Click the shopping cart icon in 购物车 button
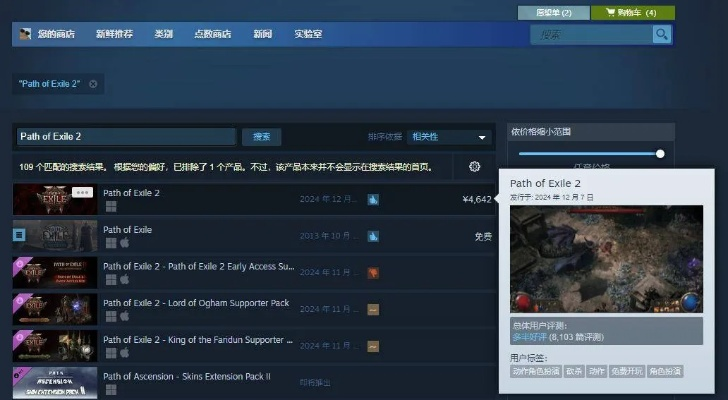The width and height of the screenshot is (728, 400). (x=610, y=13)
